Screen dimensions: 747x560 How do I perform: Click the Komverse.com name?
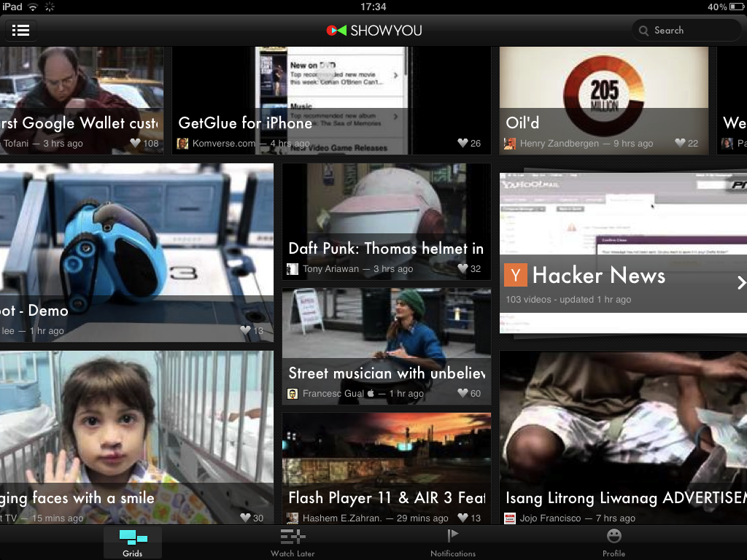point(223,144)
